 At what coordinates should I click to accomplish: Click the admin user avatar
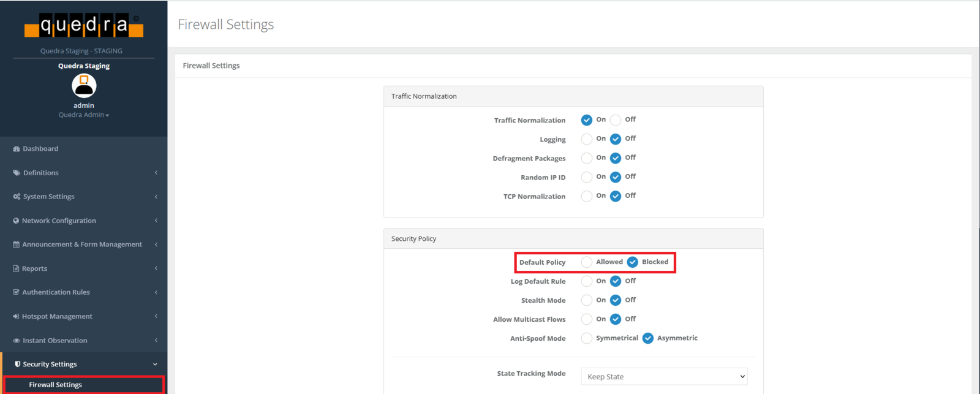[84, 86]
